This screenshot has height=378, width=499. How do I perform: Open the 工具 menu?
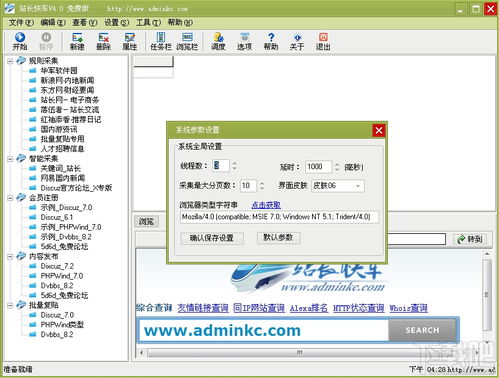(x=148, y=22)
